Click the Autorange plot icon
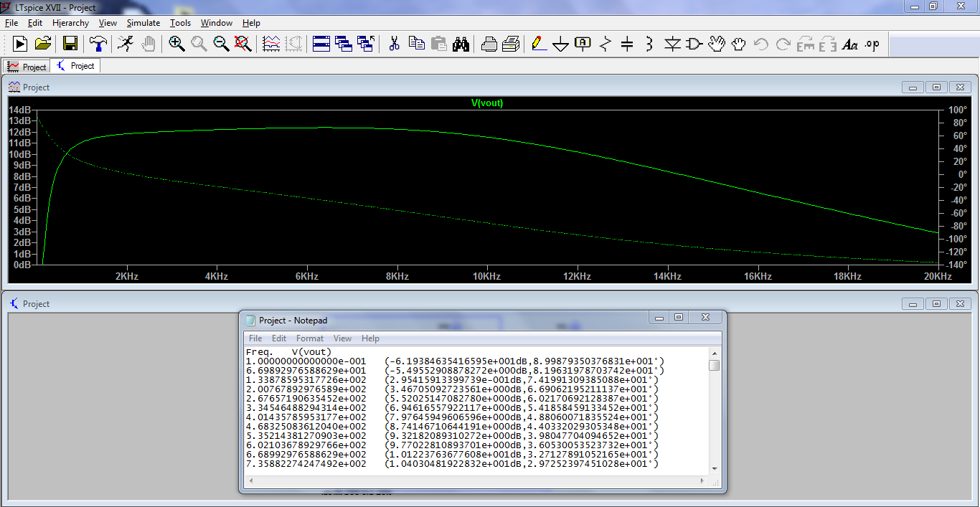Image resolution: width=980 pixels, height=507 pixels. [x=271, y=44]
